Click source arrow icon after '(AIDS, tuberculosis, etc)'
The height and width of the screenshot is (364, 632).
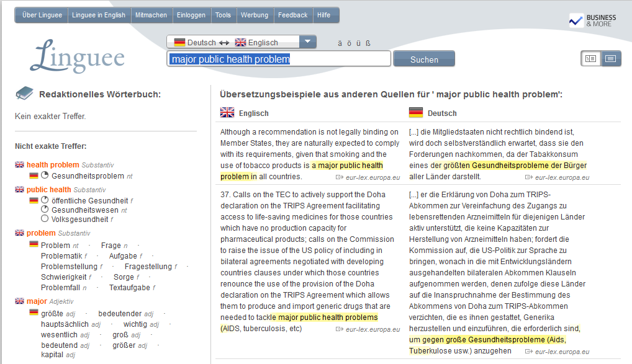click(340, 329)
